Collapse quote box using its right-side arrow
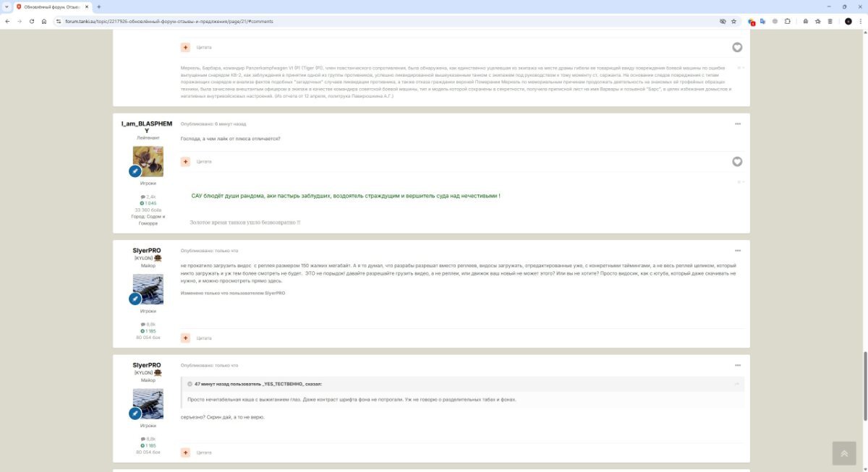 point(737,384)
